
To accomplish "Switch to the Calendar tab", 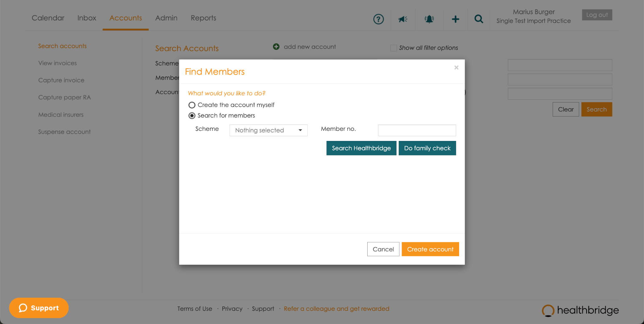I will coord(48,18).
